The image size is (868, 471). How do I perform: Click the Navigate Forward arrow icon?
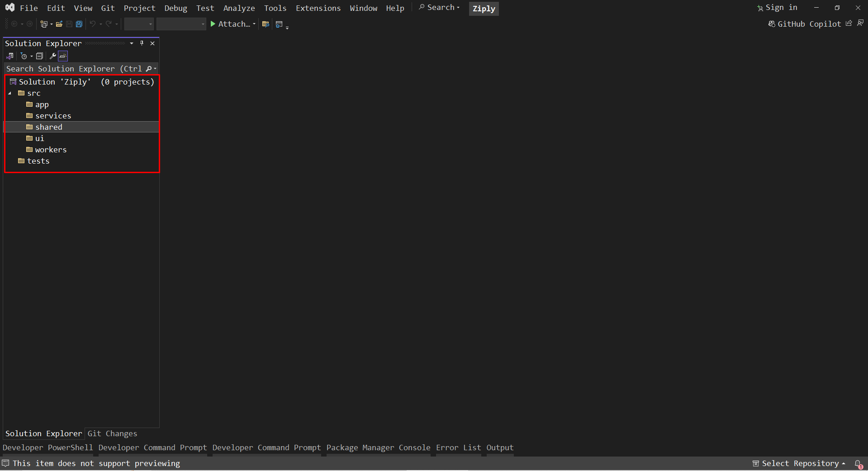click(x=29, y=24)
